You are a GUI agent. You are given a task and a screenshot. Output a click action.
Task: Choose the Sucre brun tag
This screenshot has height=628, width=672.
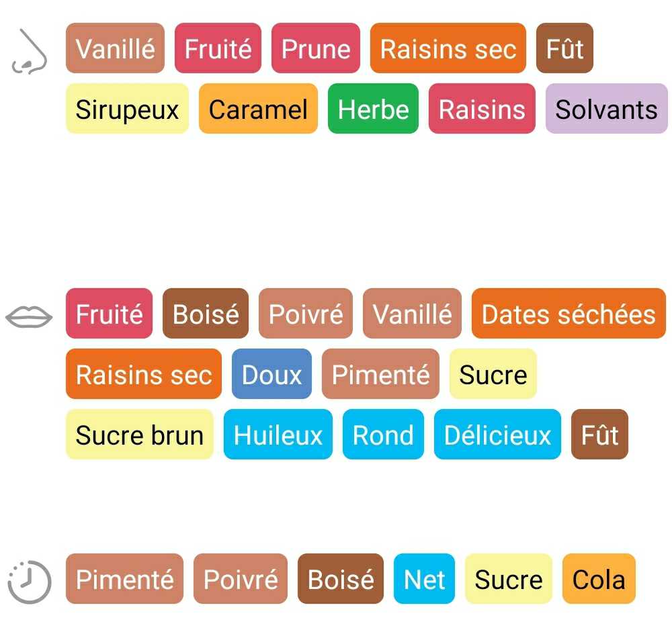tap(139, 435)
